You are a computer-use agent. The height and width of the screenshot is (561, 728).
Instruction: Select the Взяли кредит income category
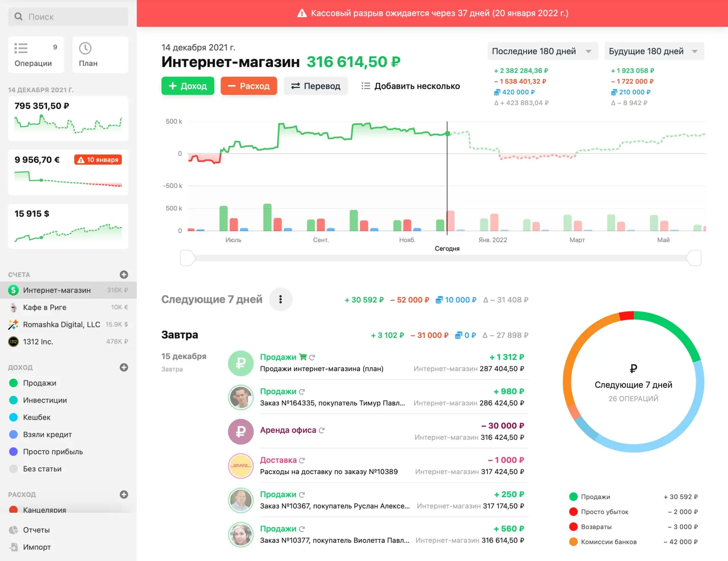pyautogui.click(x=47, y=434)
